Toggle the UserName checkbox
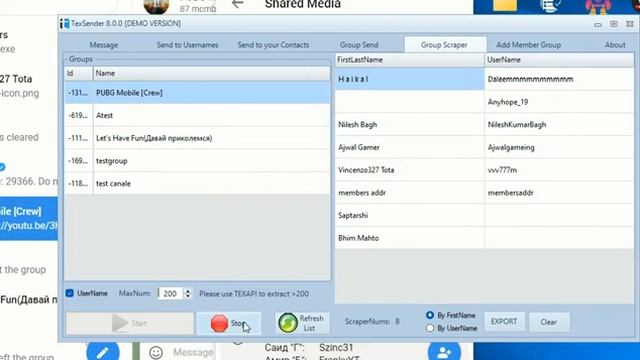Image resolution: width=640 pixels, height=360 pixels. coord(70,293)
